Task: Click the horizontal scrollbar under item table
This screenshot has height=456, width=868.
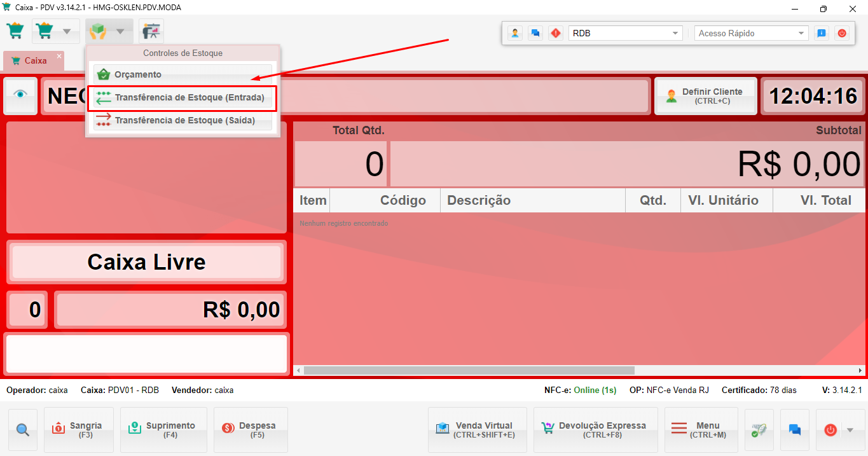Action: click(x=469, y=370)
